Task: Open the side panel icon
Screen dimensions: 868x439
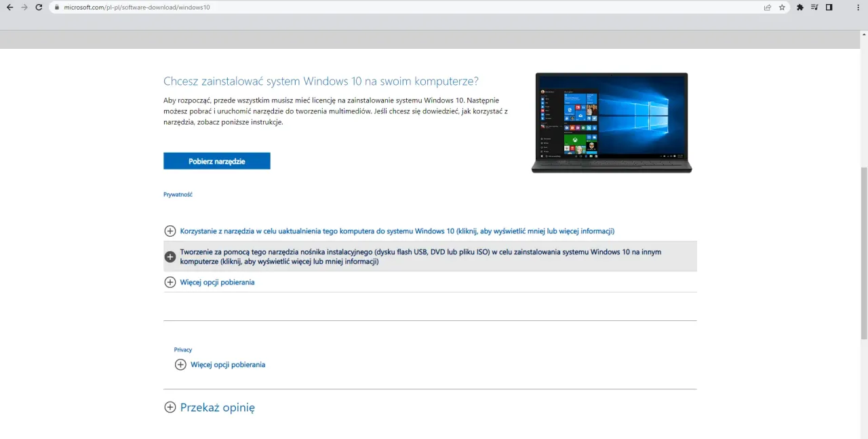Action: coord(829,7)
